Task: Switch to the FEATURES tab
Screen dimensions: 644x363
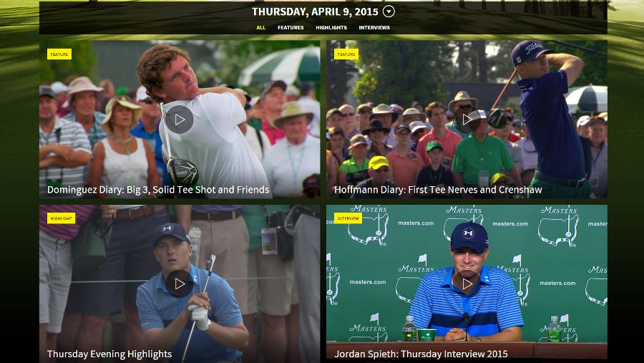Action: [291, 27]
